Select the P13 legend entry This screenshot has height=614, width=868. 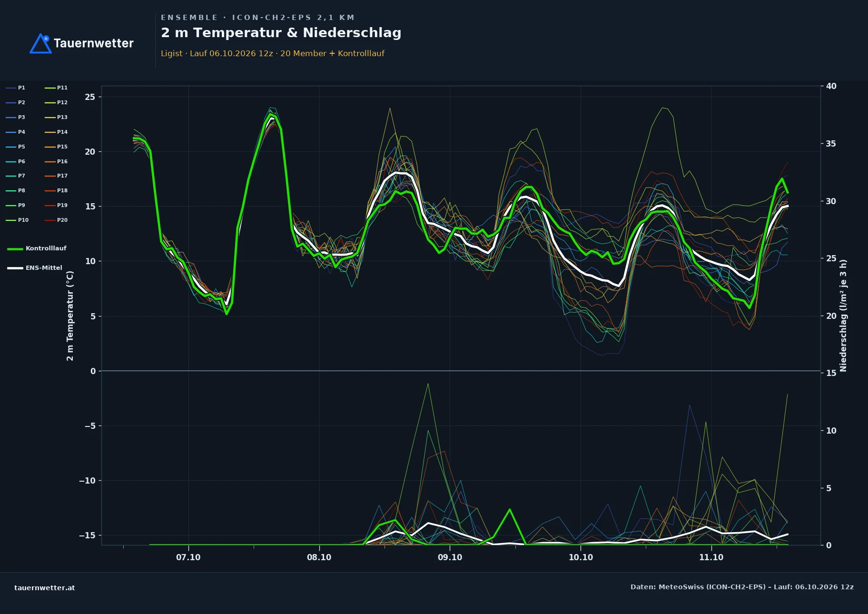[56, 118]
